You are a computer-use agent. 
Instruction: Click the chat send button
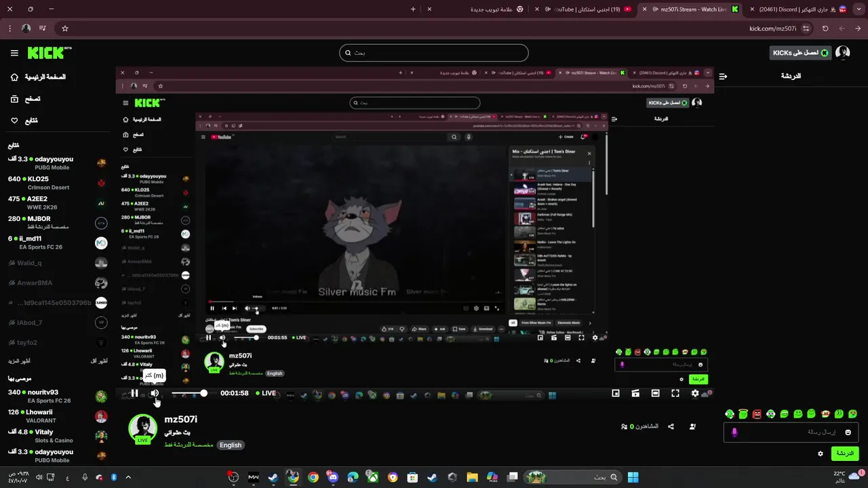(845, 453)
